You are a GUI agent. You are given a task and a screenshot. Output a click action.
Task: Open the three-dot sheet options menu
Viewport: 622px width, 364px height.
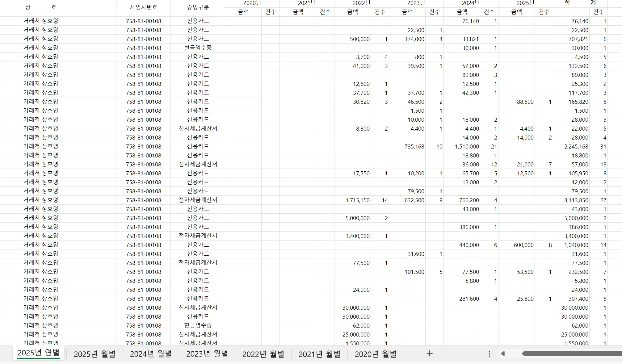489,354
